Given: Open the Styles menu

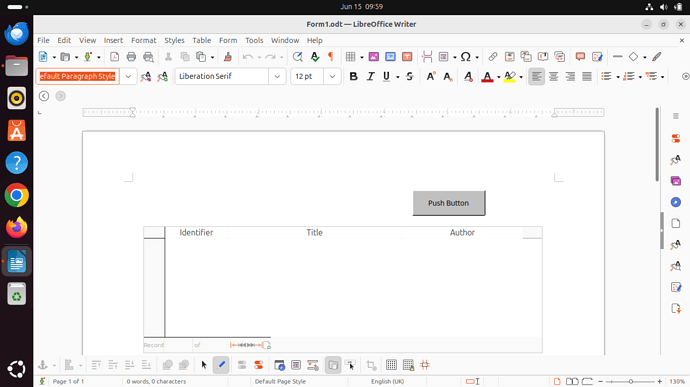Looking at the screenshot, I should click(x=174, y=40).
